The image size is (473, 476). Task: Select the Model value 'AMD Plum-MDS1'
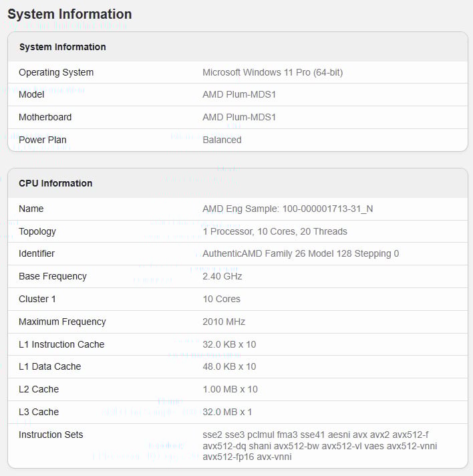click(239, 94)
